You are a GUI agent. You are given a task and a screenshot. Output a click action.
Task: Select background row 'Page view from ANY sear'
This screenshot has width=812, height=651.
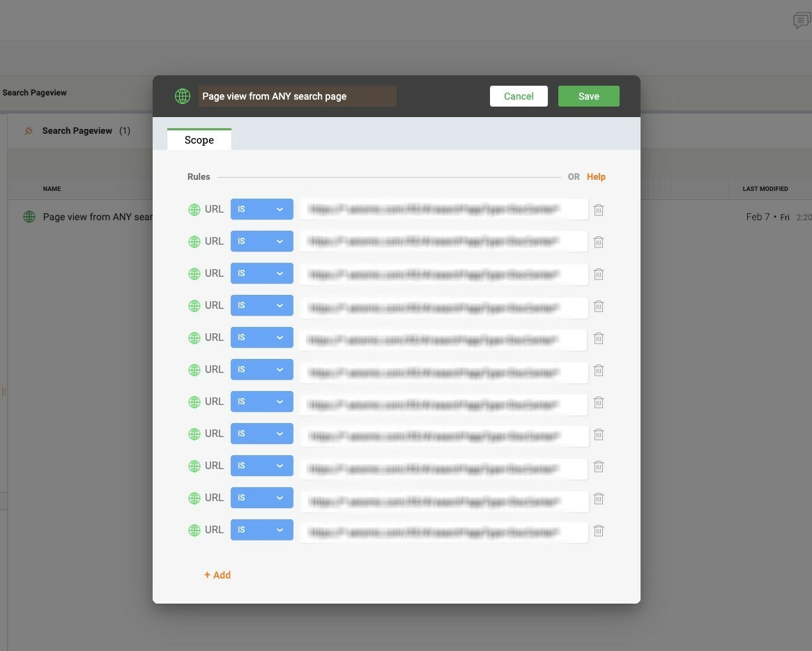[98, 217]
